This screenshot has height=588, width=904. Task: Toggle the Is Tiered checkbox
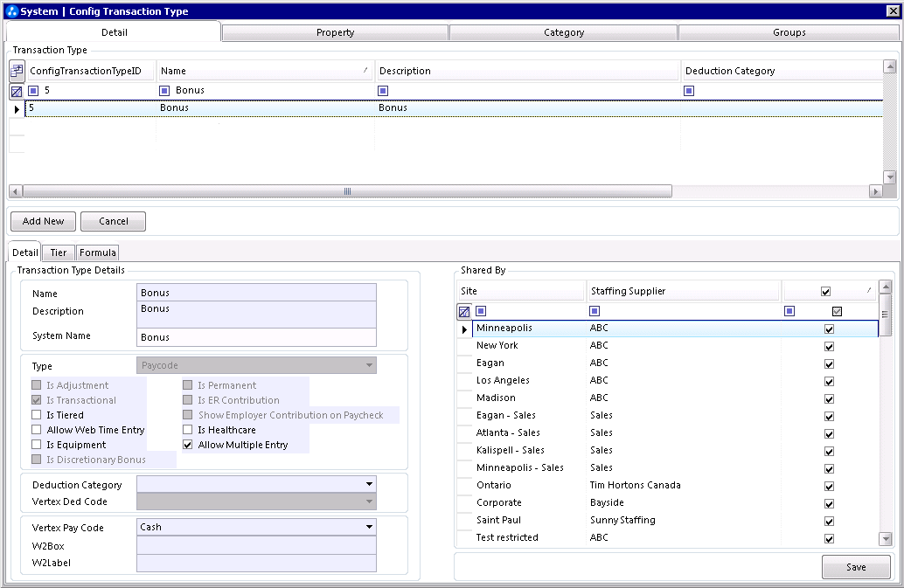pyautogui.click(x=37, y=415)
